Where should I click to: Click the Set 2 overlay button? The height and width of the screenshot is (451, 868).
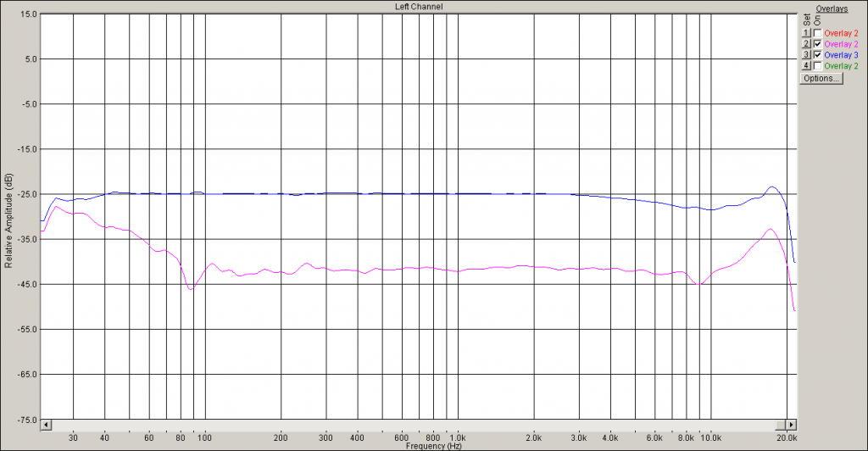click(x=806, y=44)
